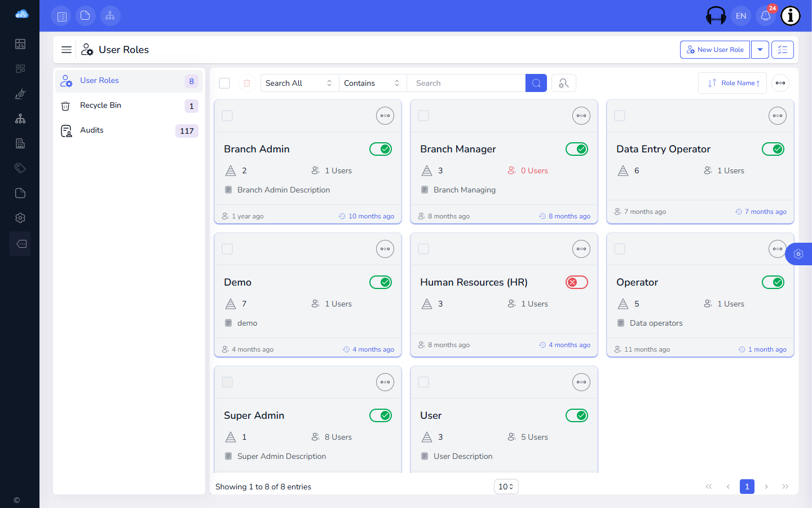Go to page 1 in pagination
Image resolution: width=812 pixels, height=508 pixels.
(747, 487)
